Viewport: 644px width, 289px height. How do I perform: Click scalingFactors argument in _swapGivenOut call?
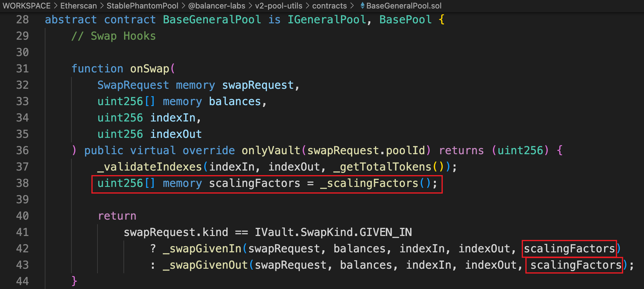(576, 265)
